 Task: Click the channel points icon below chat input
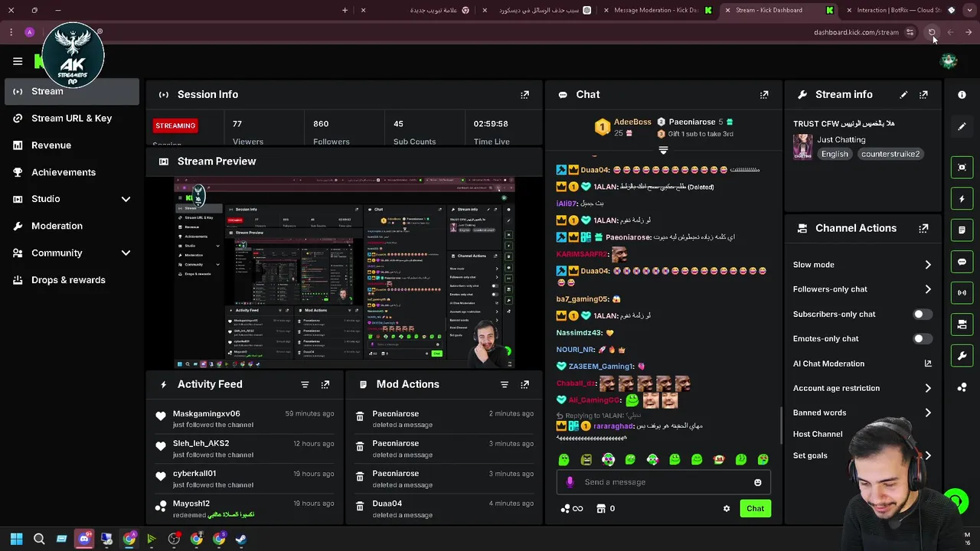[x=565, y=508]
